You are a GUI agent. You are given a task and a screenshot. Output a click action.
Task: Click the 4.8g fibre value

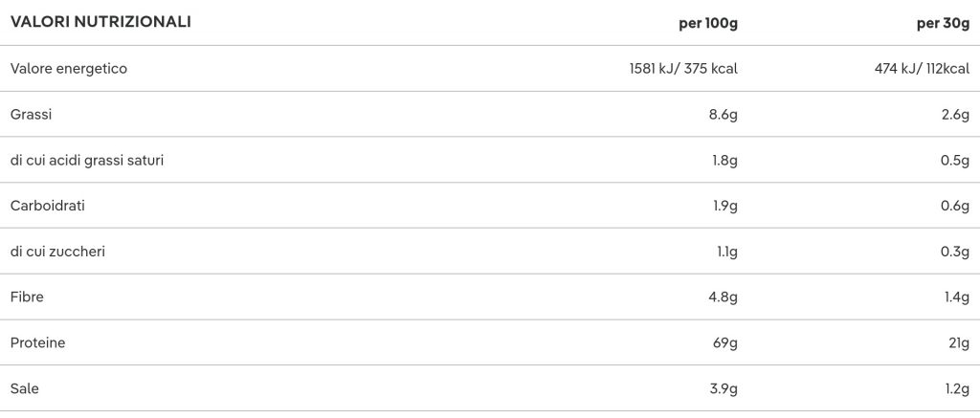pyautogui.click(x=724, y=297)
